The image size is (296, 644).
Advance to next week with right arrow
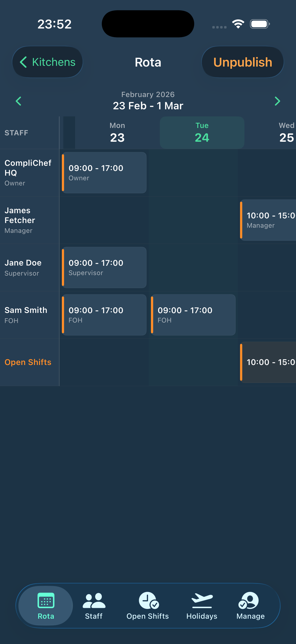pyautogui.click(x=278, y=101)
